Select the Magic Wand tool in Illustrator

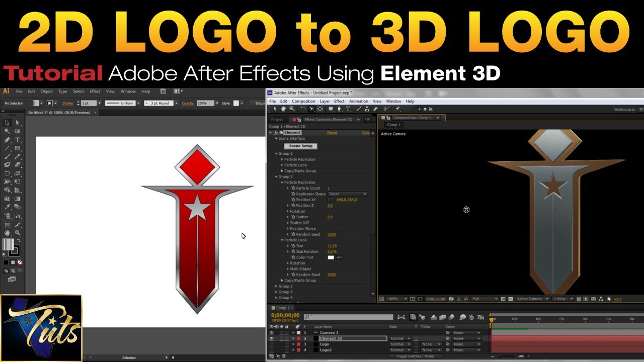(x=8, y=131)
